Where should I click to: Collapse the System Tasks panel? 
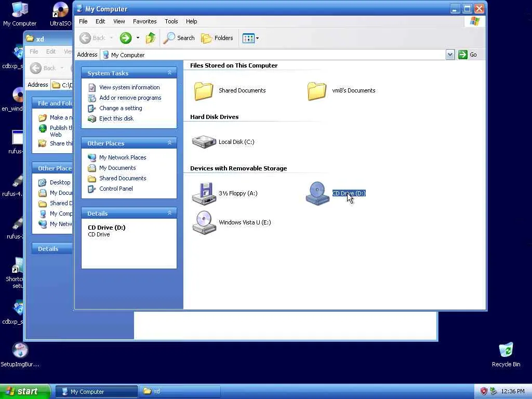(170, 73)
